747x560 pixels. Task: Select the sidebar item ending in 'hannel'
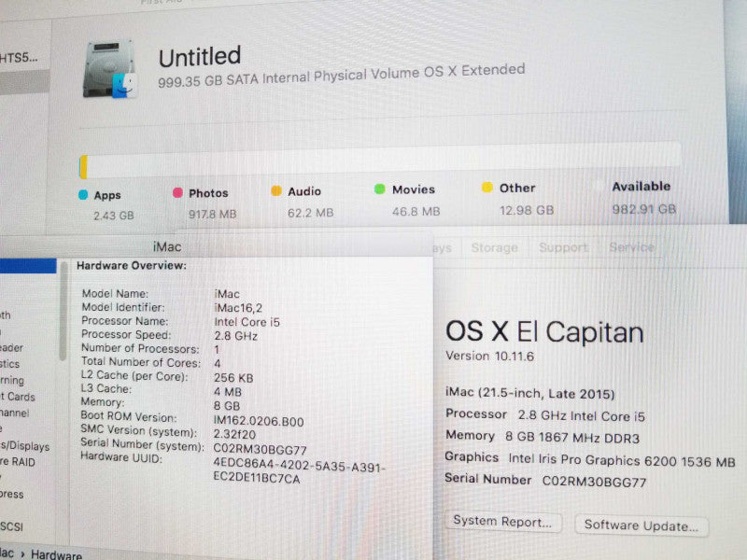coord(15,413)
